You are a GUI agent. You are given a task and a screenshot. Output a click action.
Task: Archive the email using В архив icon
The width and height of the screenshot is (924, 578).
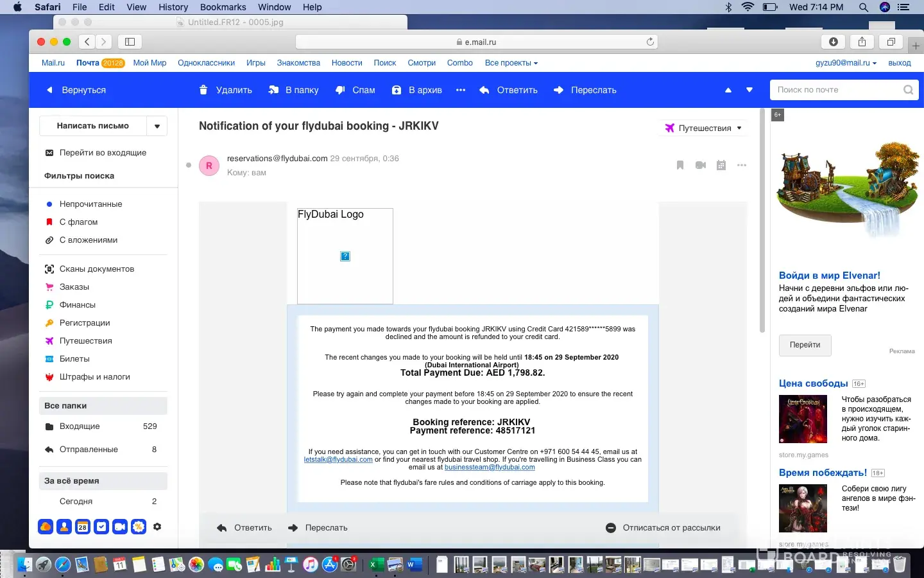pyautogui.click(x=397, y=90)
